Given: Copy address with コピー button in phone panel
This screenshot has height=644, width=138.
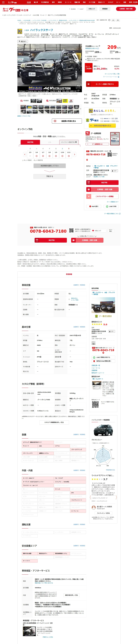Looking at the screenshot, I should (114, 171).
